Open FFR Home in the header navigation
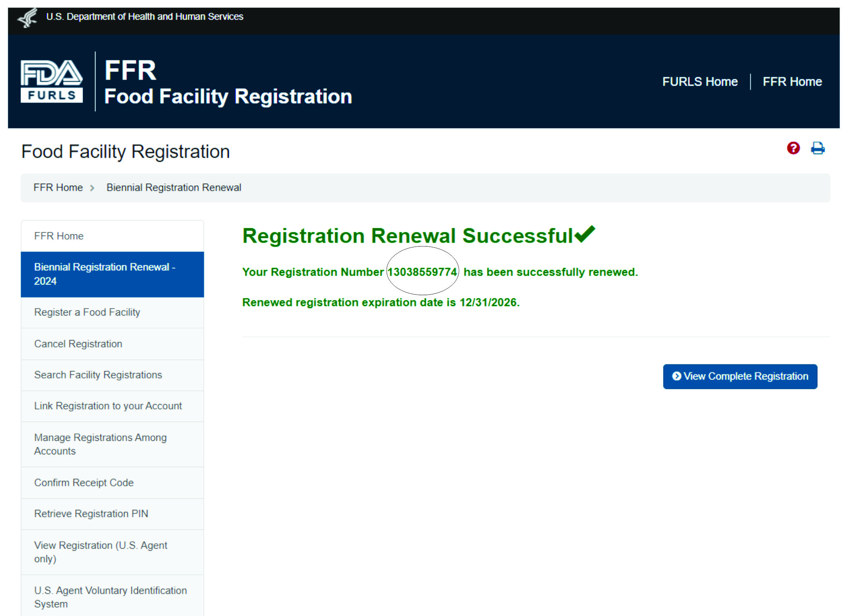848x616 pixels. (792, 82)
